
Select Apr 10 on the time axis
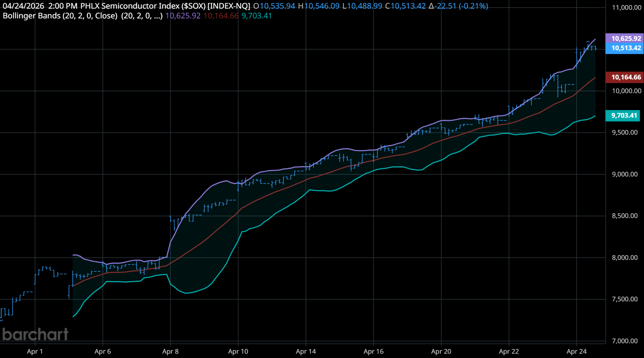(x=238, y=351)
